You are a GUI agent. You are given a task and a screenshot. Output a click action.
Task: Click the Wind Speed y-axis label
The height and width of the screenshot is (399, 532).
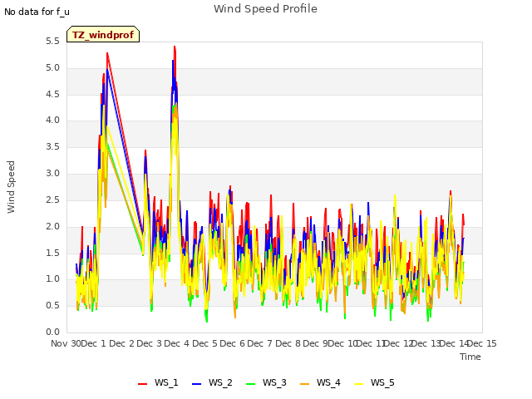point(11,187)
